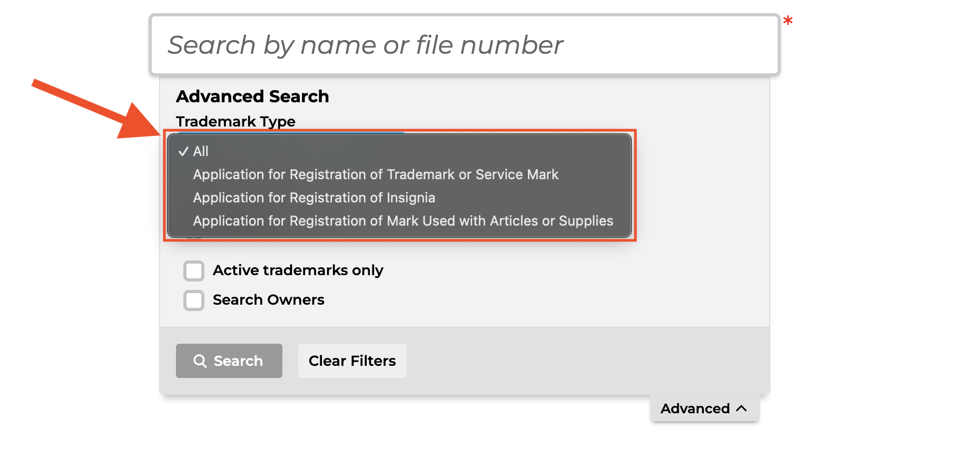Click the Active trademarks only label text
Viewport: 980px width, 466px height.
pos(298,270)
